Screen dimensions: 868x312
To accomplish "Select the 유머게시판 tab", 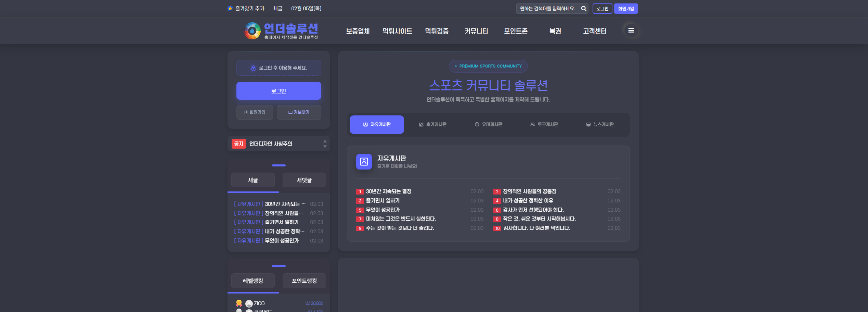I will pos(488,125).
